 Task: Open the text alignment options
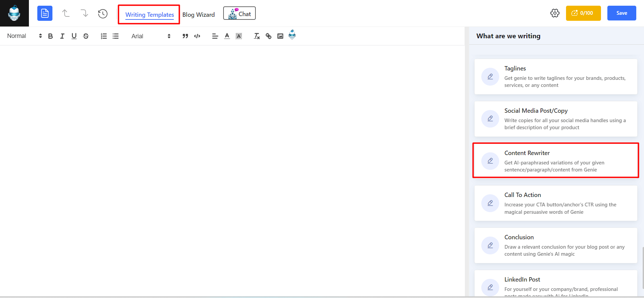point(215,36)
